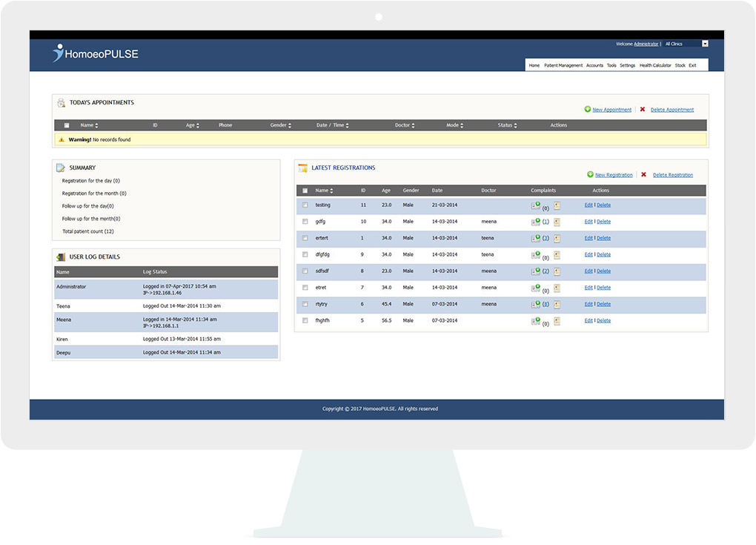
Task: Click add complaint icon for patient rtytry
Action: click(536, 304)
